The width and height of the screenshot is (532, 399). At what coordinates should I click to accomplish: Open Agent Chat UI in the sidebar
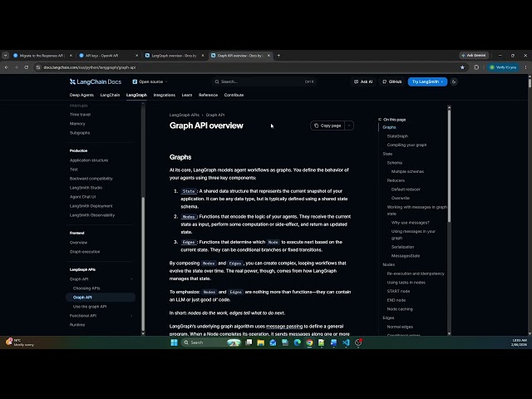pos(83,197)
